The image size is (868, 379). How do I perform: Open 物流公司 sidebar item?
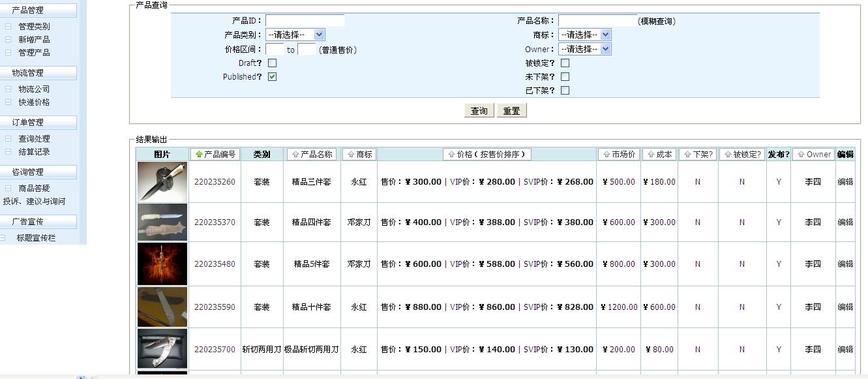(34, 89)
